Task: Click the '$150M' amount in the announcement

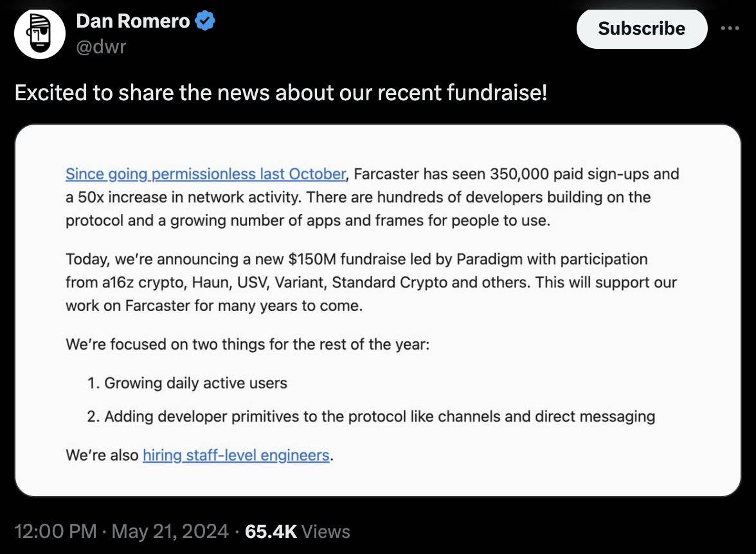Action: click(x=312, y=259)
